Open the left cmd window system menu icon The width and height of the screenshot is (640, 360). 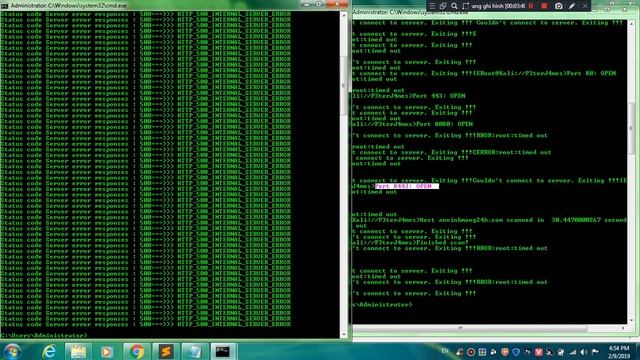[x=4, y=6]
